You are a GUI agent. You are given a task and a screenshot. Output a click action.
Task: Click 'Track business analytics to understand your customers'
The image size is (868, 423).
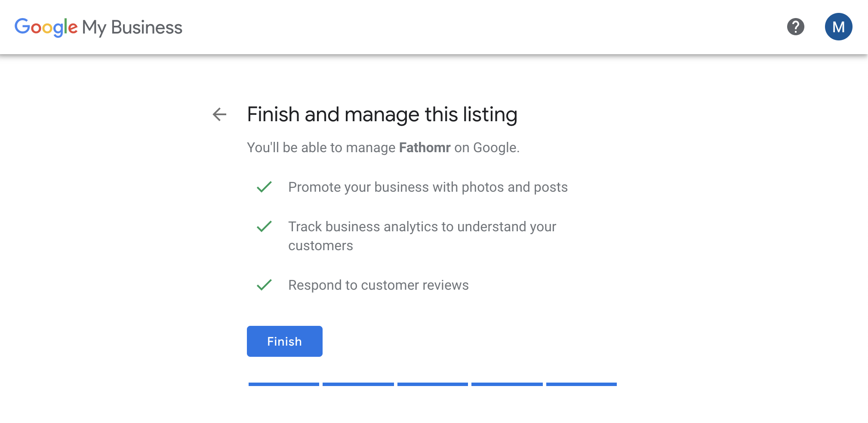[422, 236]
